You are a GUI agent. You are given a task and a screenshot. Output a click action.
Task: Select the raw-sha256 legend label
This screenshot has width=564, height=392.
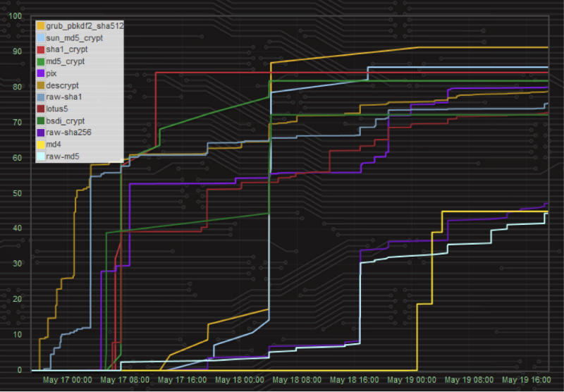pos(68,133)
